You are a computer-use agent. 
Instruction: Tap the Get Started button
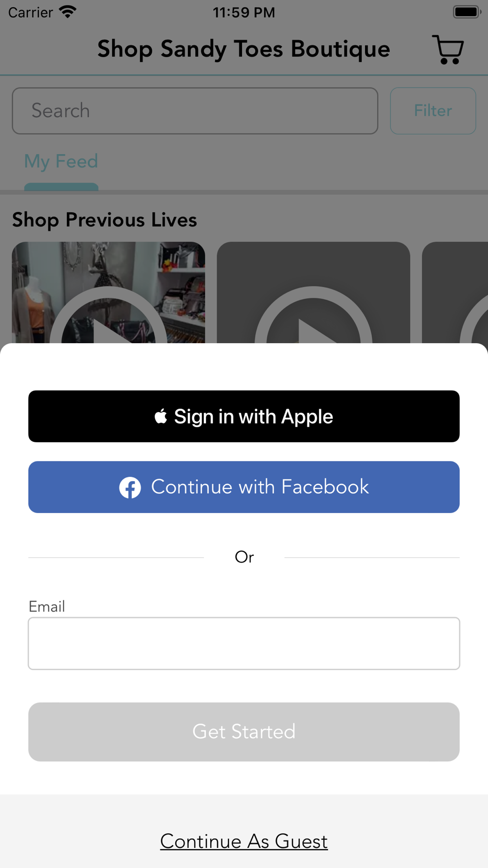tap(244, 732)
